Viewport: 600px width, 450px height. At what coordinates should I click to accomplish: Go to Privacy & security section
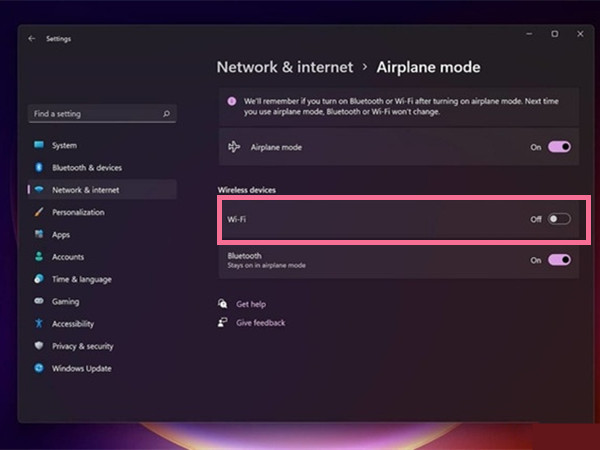pyautogui.click(x=82, y=346)
